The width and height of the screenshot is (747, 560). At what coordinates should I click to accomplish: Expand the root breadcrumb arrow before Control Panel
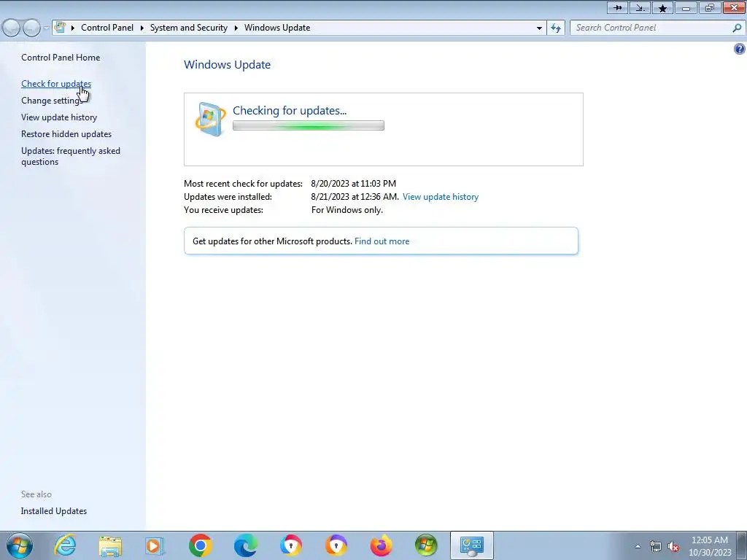click(x=73, y=28)
